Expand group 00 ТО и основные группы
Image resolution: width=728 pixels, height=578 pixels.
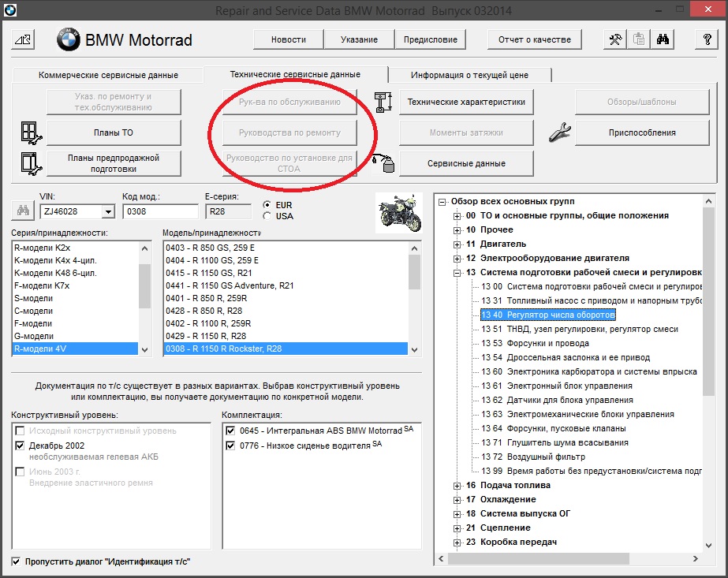pos(457,216)
